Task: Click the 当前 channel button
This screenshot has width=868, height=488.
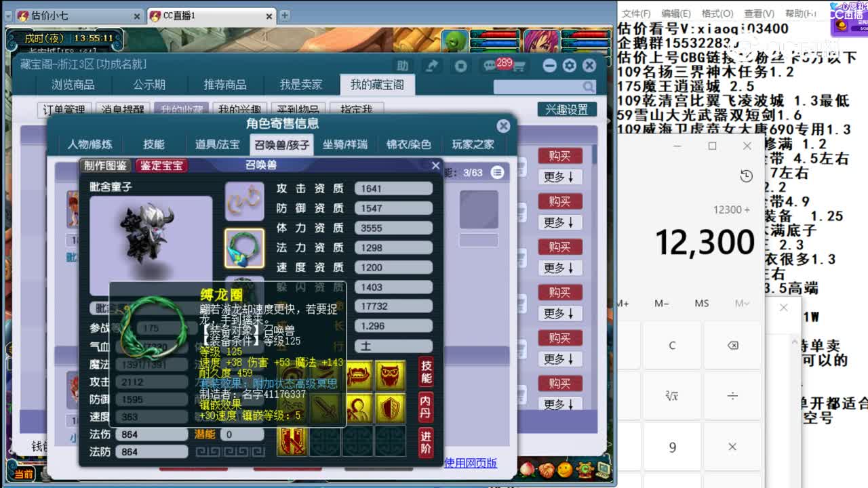Action: point(23,474)
